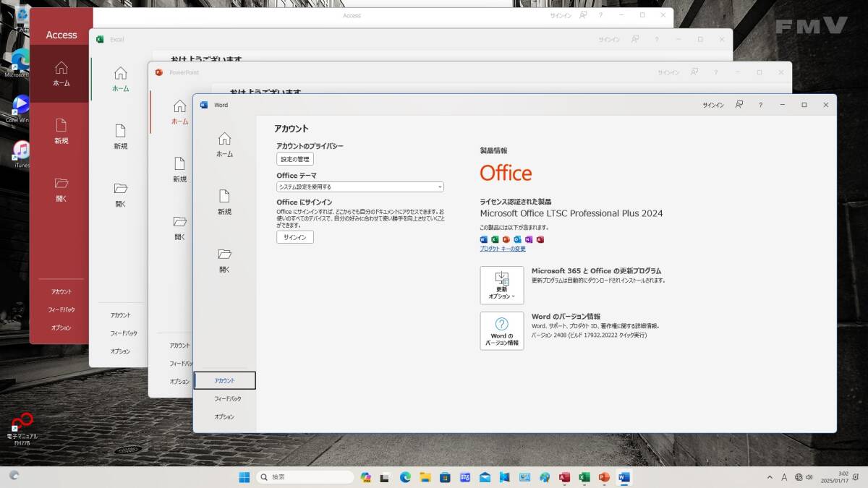This screenshot has width=868, height=488.
Task: Open Mail app from taskbar
Action: (x=485, y=477)
